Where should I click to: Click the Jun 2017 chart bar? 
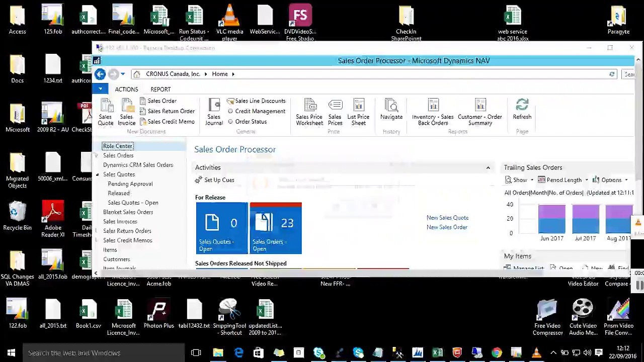(x=551, y=219)
